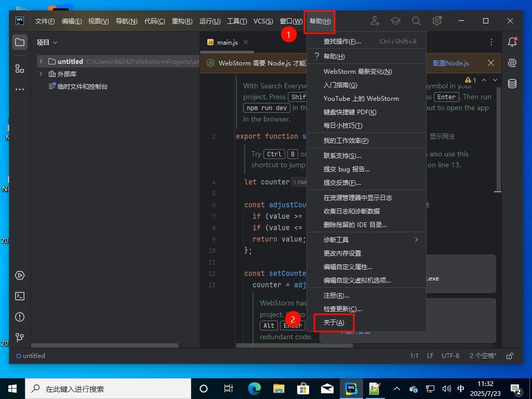Open Task View on the taskbar
The image size is (532, 399).
229,389
